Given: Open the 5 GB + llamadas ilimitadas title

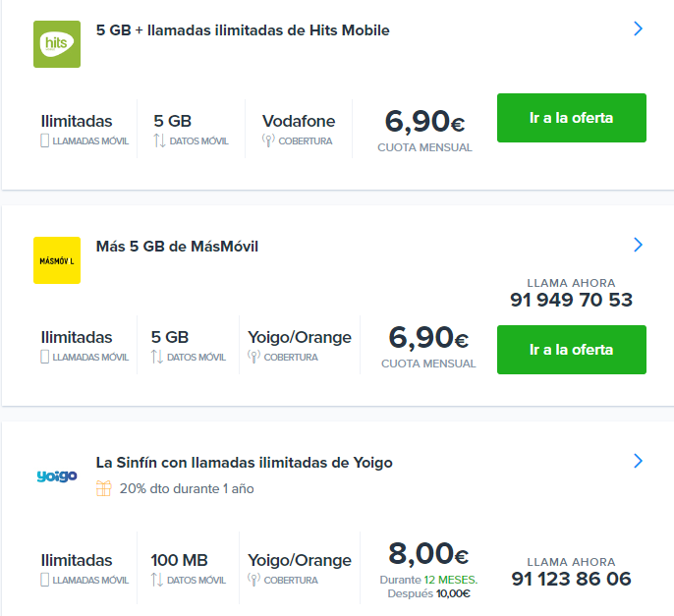Looking at the screenshot, I should [x=243, y=30].
